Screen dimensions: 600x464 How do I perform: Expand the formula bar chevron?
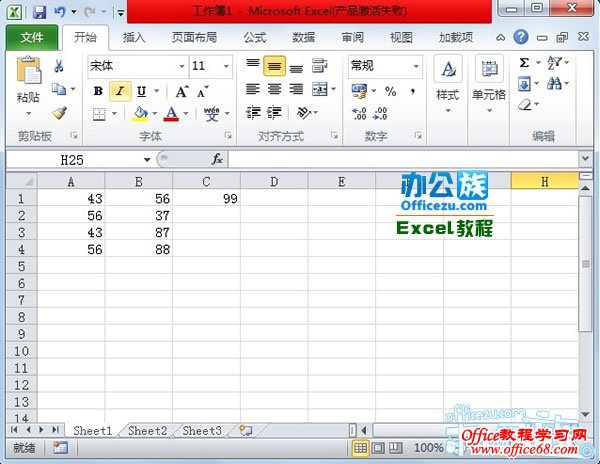pos(585,158)
